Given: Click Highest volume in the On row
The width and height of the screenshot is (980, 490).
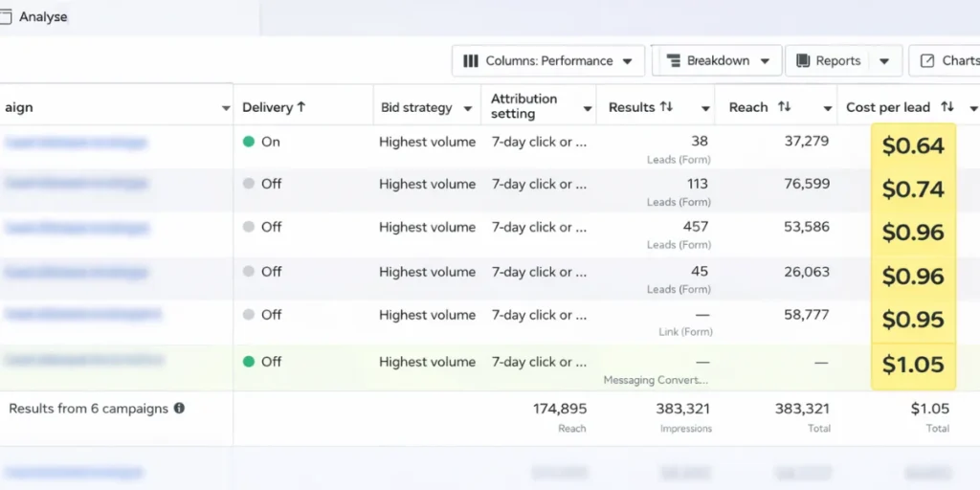Looking at the screenshot, I should (x=427, y=142).
